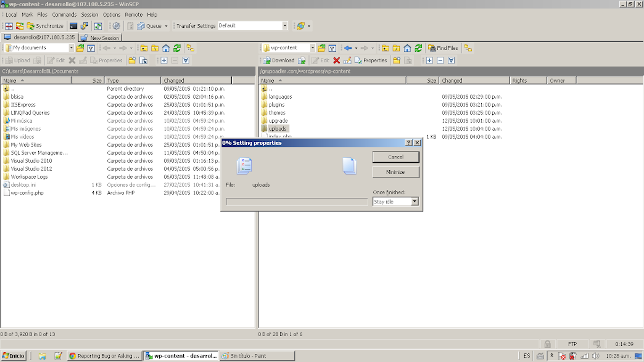Refresh the remote panel directory
This screenshot has width=644, height=362.
pos(418,48)
